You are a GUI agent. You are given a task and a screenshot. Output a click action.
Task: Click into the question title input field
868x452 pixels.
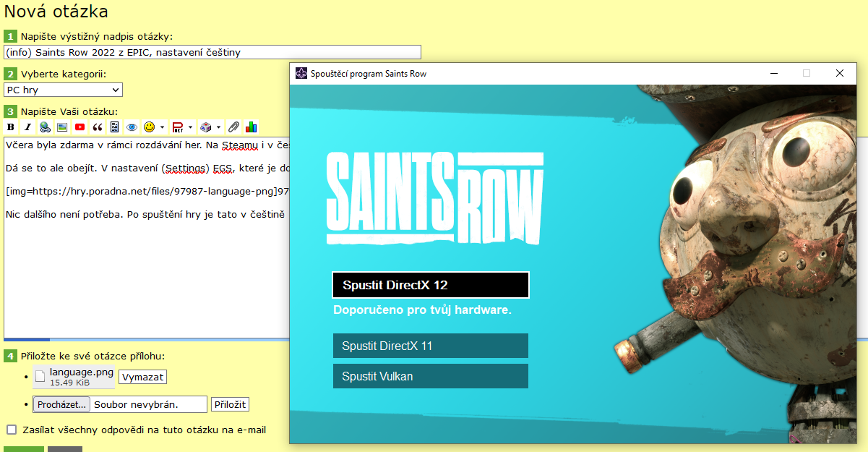212,52
